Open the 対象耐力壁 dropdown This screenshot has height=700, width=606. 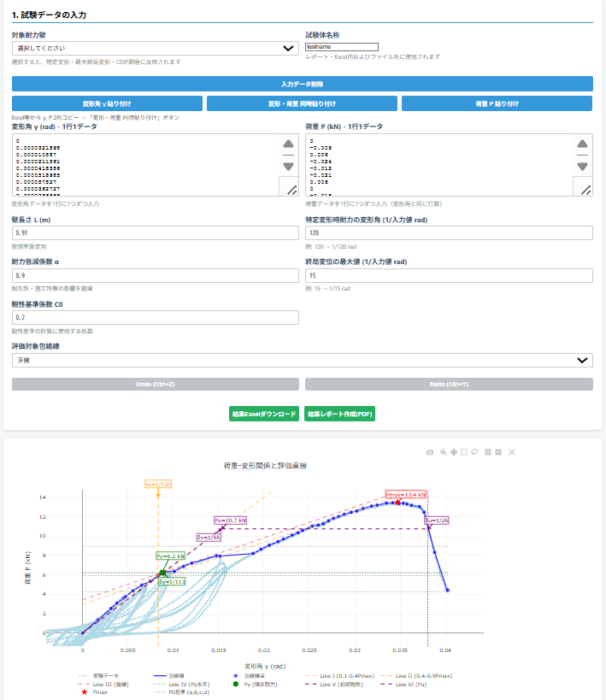tap(154, 49)
